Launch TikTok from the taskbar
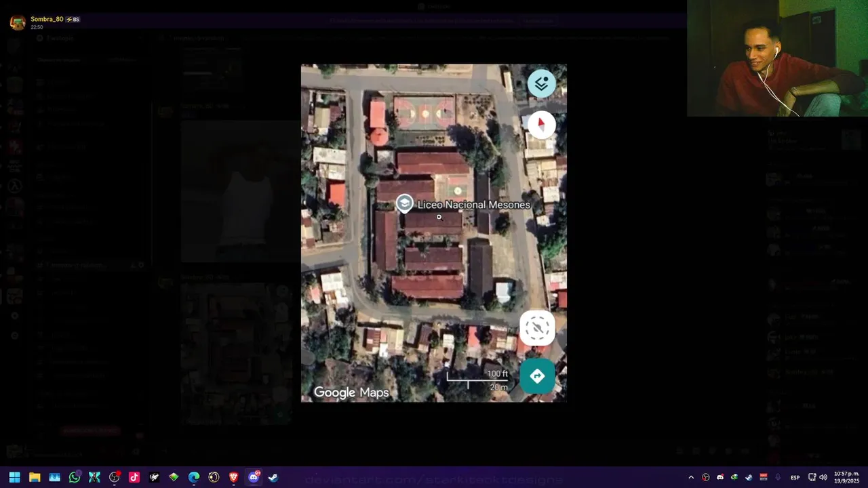 point(134,477)
